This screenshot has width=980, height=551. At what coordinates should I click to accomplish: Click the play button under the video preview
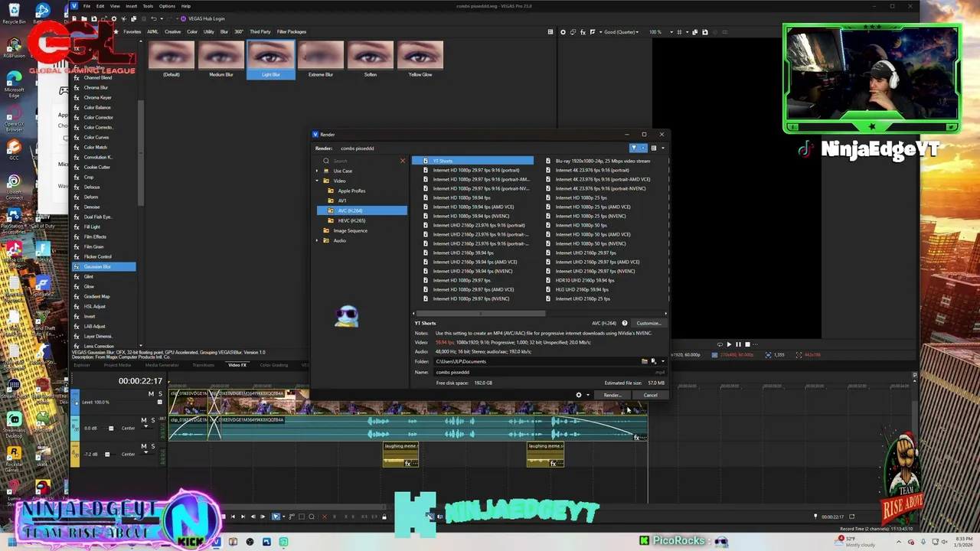tap(728, 344)
